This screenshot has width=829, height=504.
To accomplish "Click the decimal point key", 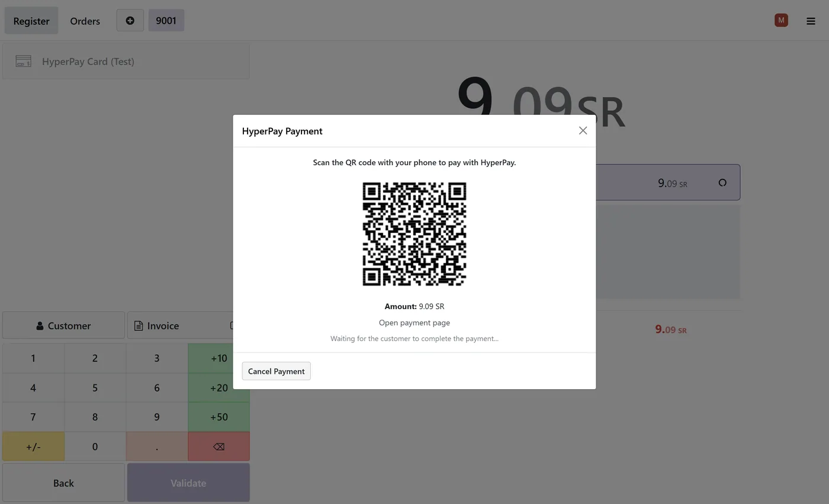I will point(157,447).
